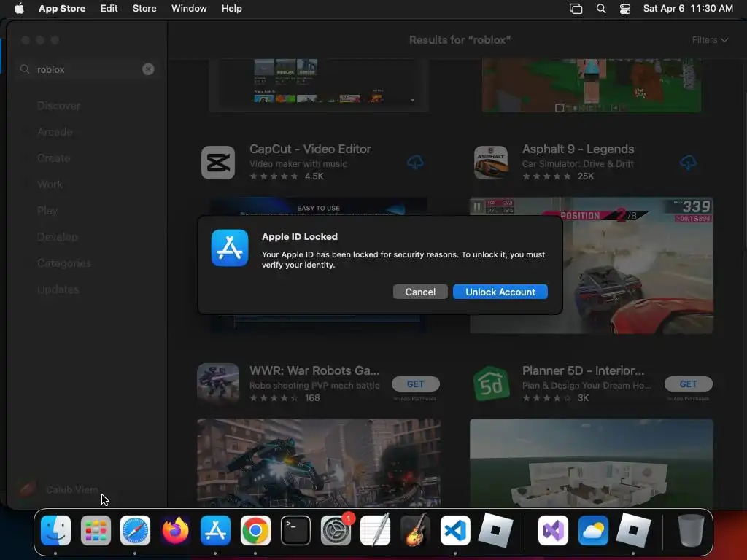Viewport: 747px width, 560px height.
Task: Open TextEdit from the dock
Action: pyautogui.click(x=376, y=530)
